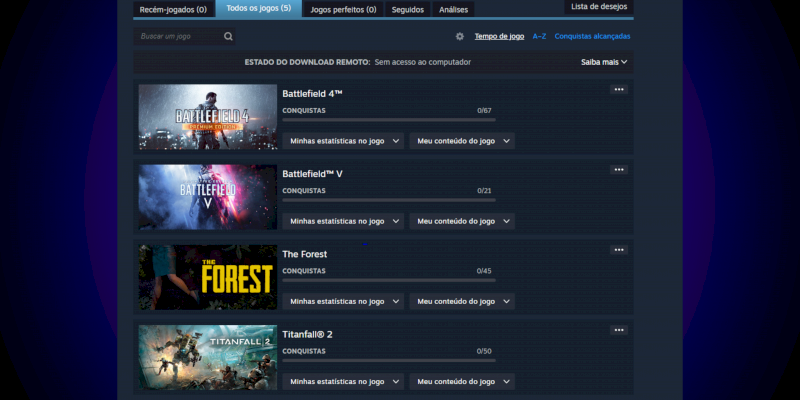This screenshot has width=800, height=400.
Task: Click CONQUISTAS label under Battlefield 4
Action: point(304,111)
